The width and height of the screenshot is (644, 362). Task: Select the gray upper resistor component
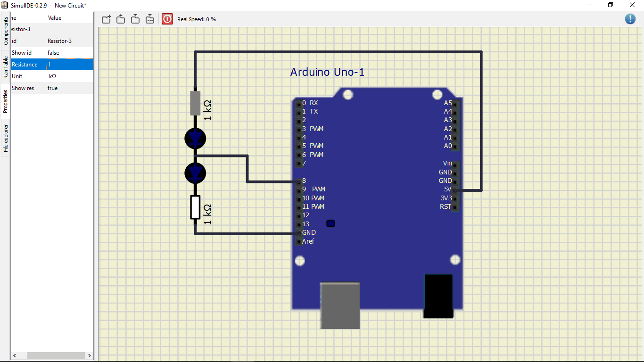point(195,103)
